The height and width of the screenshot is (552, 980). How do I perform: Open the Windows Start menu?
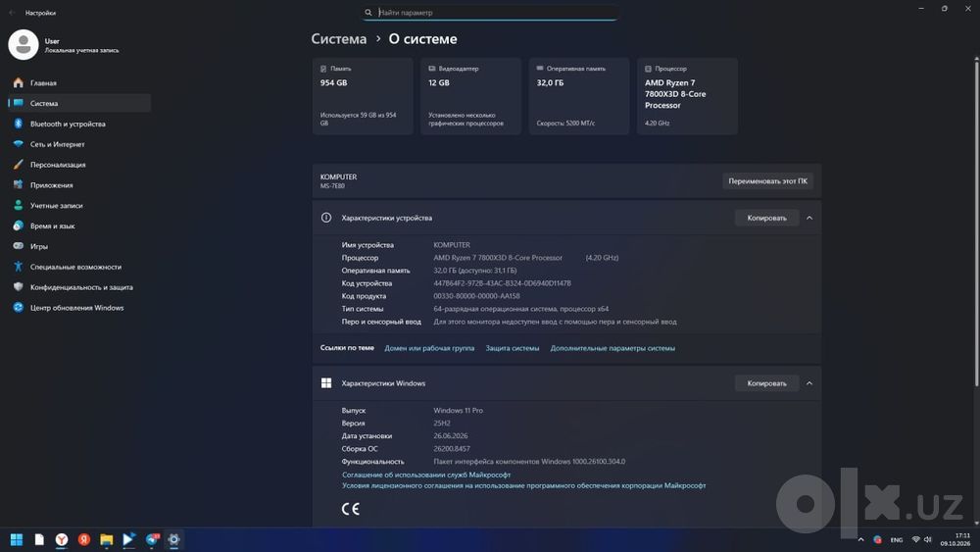pyautogui.click(x=17, y=539)
